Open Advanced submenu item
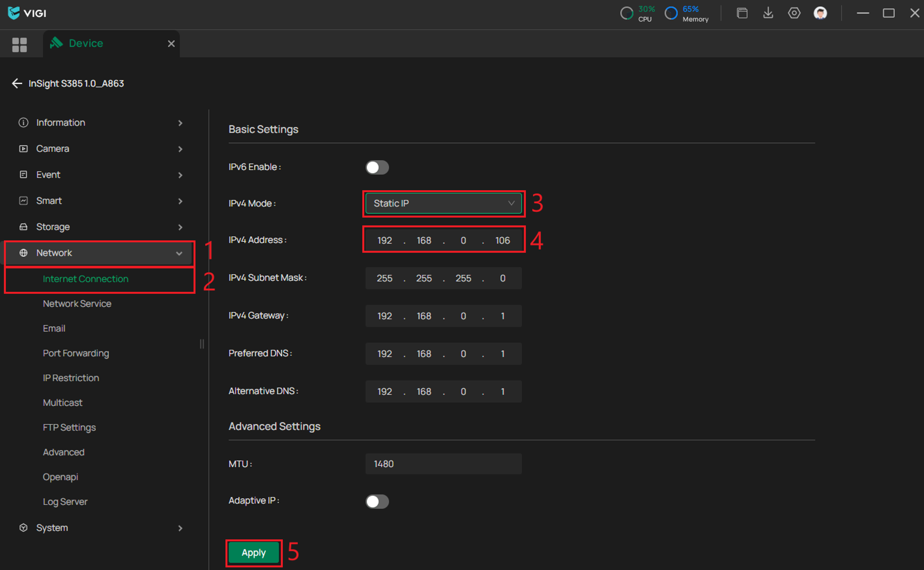 (63, 452)
